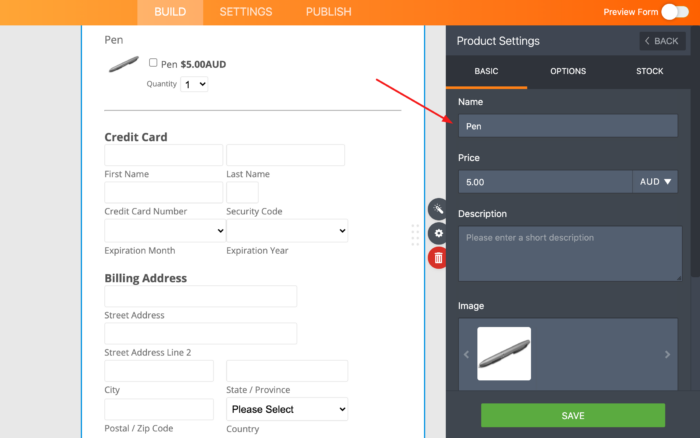Select the pen image thumbnail in settings
700x438 pixels.
coord(504,354)
